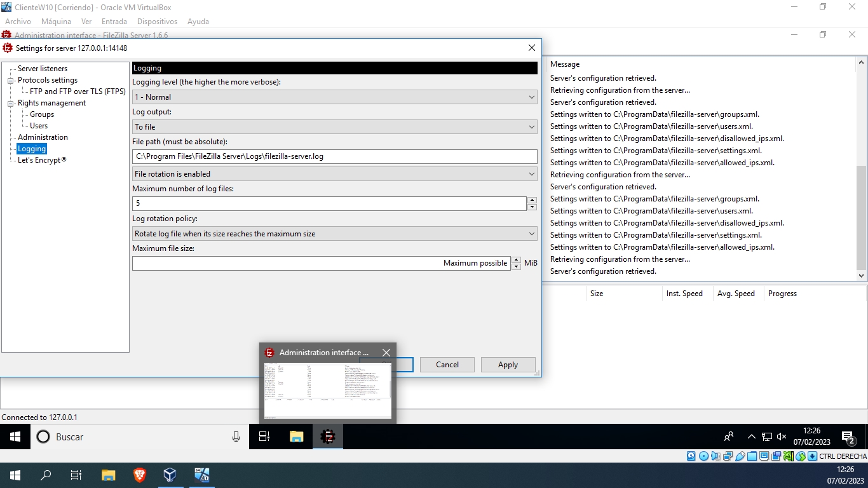Viewport: 868px width, 488px height.
Task: Select FTP and FTP over TLS (FTPS)
Action: [x=78, y=91]
